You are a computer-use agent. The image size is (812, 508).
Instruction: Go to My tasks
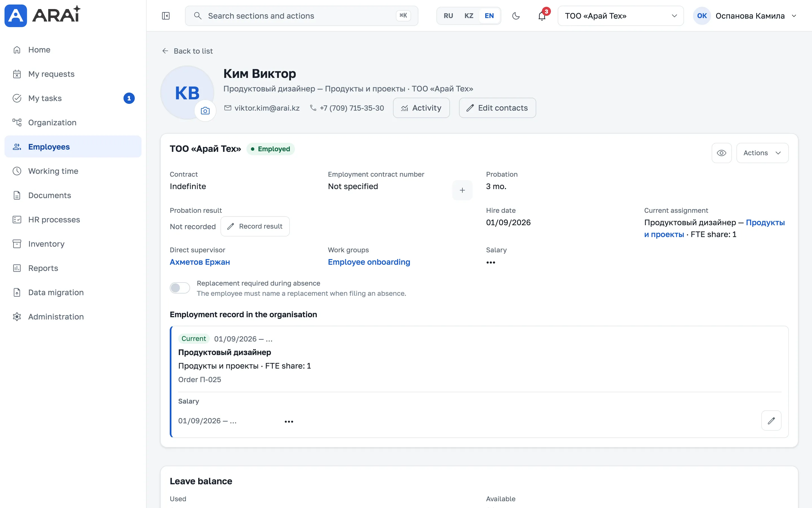coord(73,98)
